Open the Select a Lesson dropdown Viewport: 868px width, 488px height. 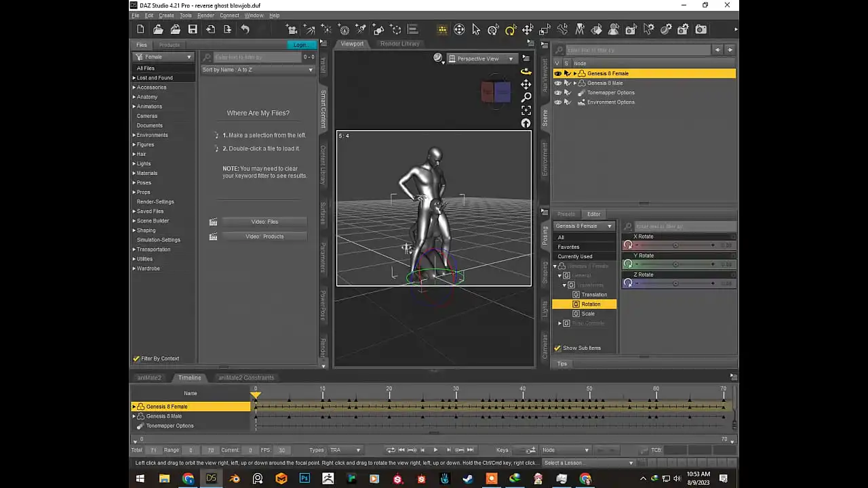589,463
